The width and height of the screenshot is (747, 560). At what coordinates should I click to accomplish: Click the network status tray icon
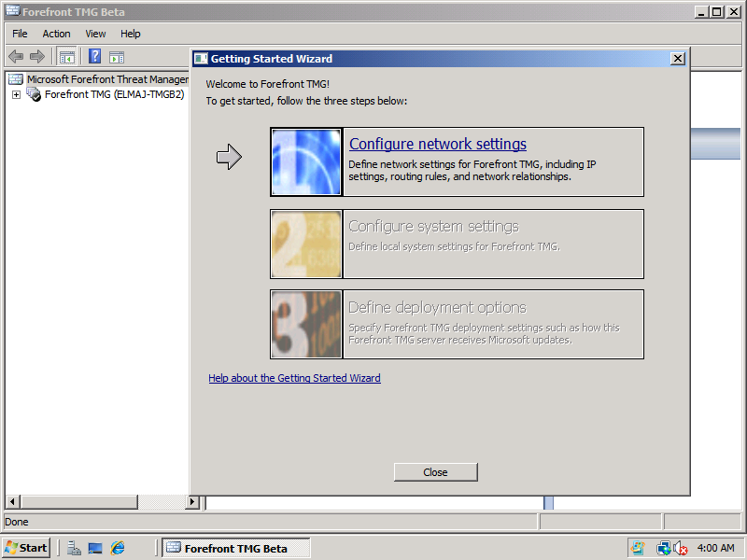[x=663, y=548]
